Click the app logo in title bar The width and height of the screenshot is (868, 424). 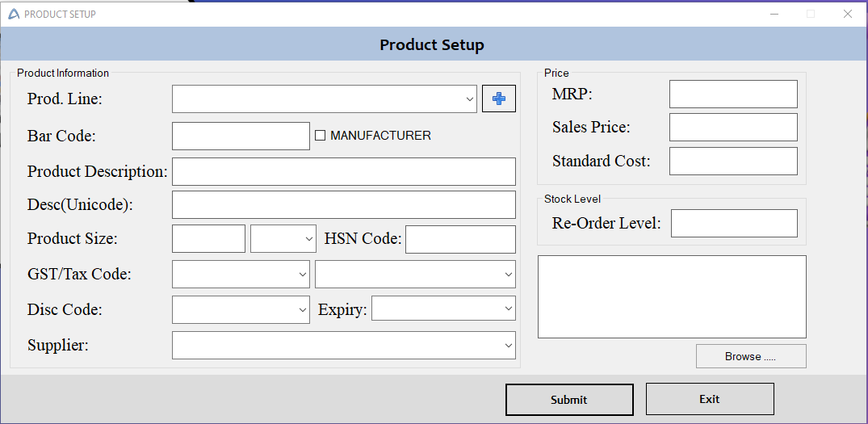(x=13, y=14)
